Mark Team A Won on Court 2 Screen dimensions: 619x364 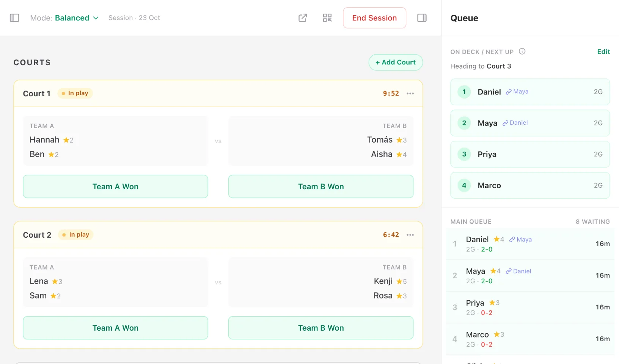tap(115, 328)
